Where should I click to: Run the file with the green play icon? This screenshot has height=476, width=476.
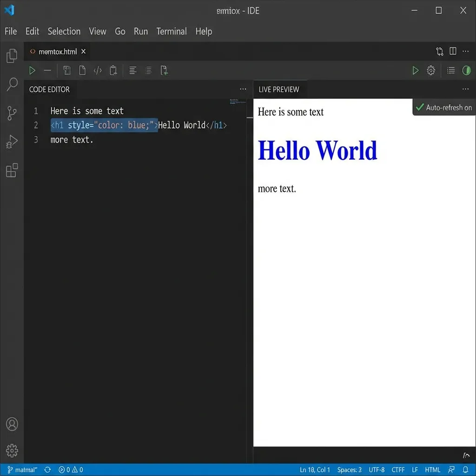click(x=32, y=70)
